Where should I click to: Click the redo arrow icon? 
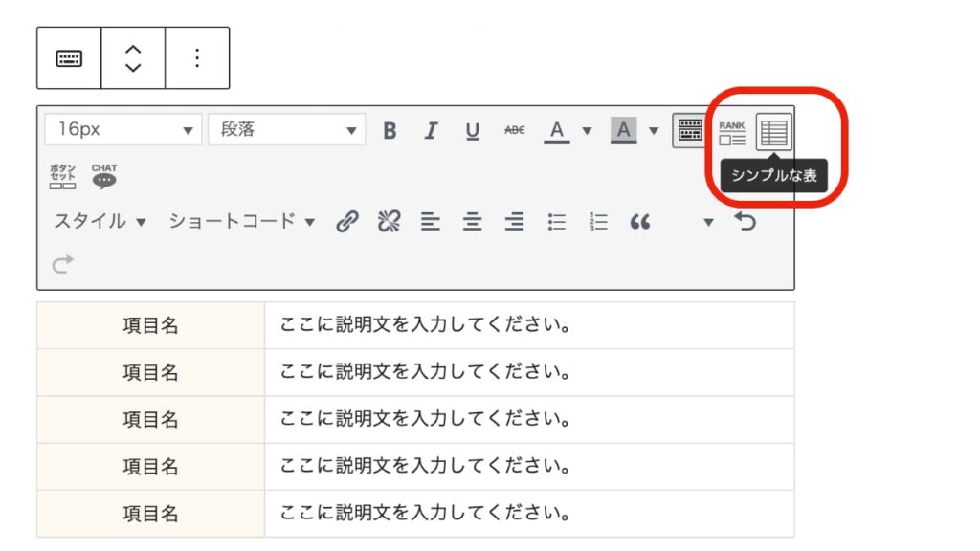click(x=62, y=264)
